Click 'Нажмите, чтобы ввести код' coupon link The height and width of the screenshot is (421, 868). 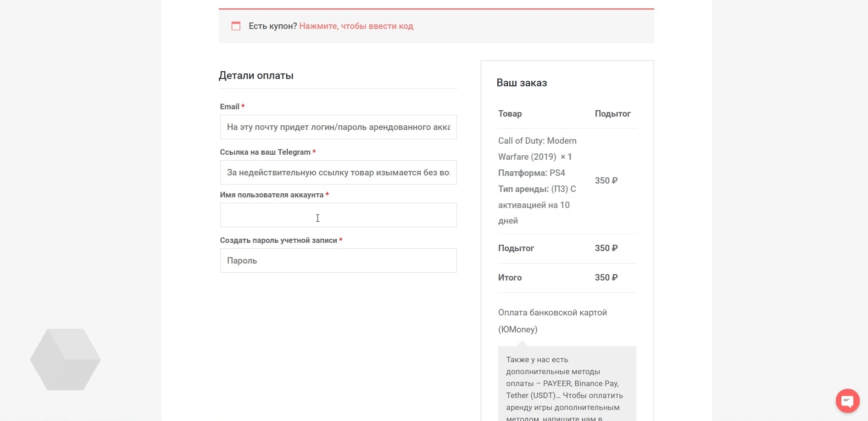click(x=356, y=26)
